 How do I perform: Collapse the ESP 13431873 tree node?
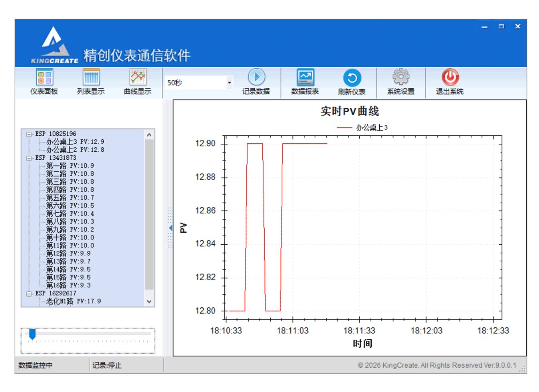click(x=29, y=158)
